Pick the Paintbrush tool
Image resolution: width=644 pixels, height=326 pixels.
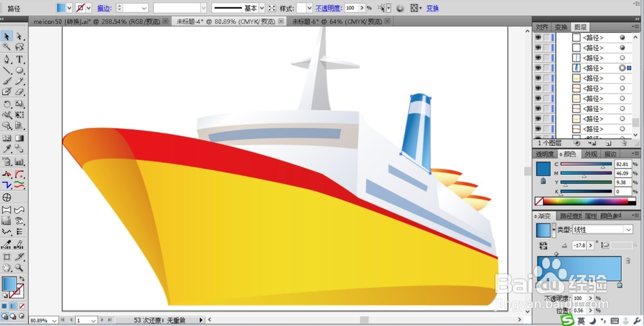(x=6, y=81)
